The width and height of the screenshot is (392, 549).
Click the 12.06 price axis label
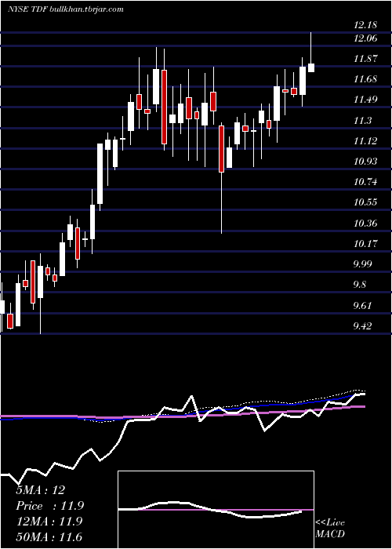coord(365,38)
